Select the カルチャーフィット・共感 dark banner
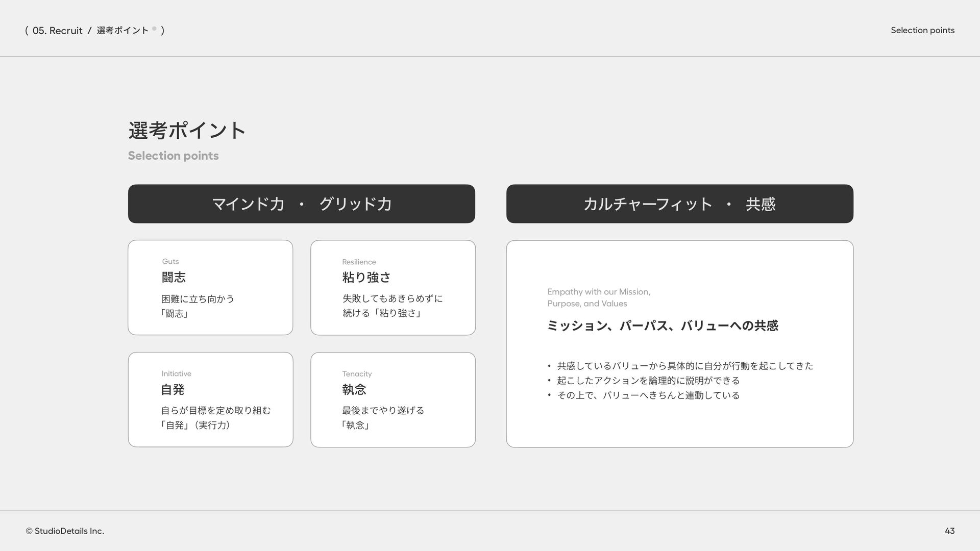 [679, 204]
